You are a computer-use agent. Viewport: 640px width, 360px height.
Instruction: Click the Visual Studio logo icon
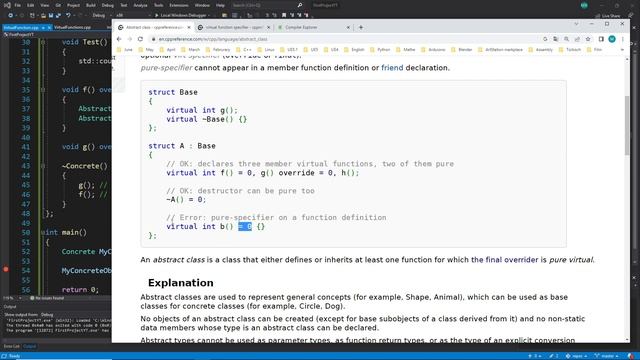tap(7, 5)
